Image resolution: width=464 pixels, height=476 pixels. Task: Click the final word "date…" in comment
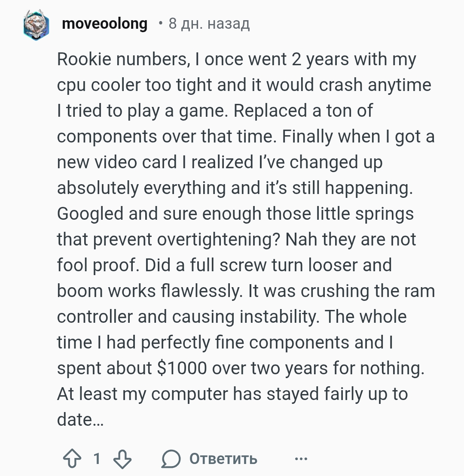[80, 420]
